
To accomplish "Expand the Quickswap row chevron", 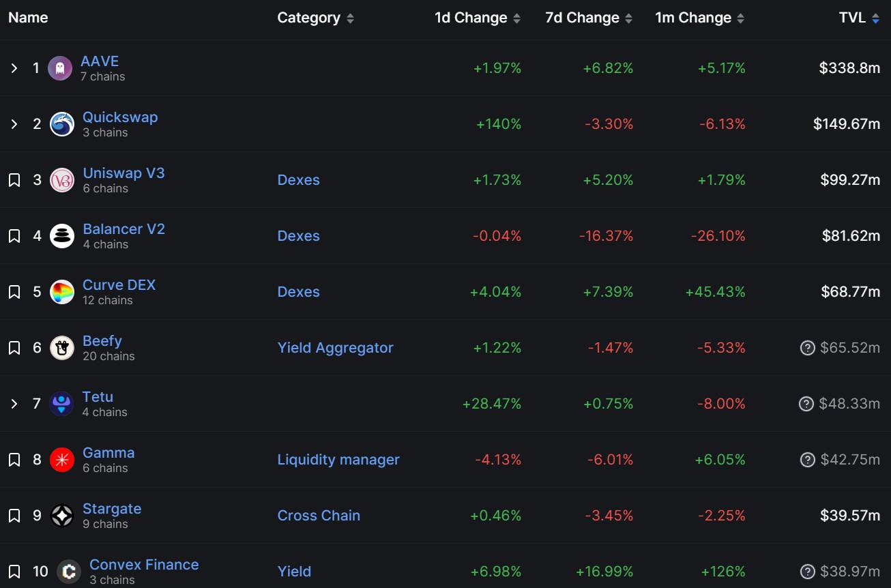I will click(14, 123).
